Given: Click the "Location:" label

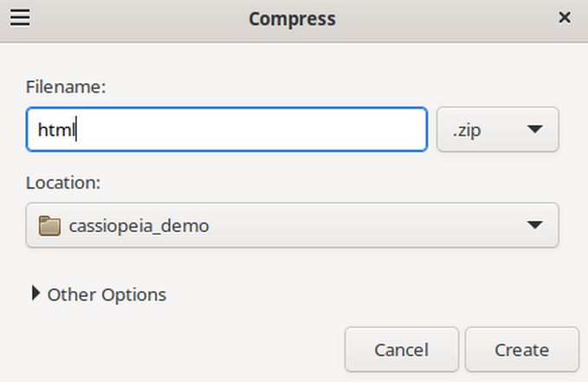Looking at the screenshot, I should tap(63, 183).
